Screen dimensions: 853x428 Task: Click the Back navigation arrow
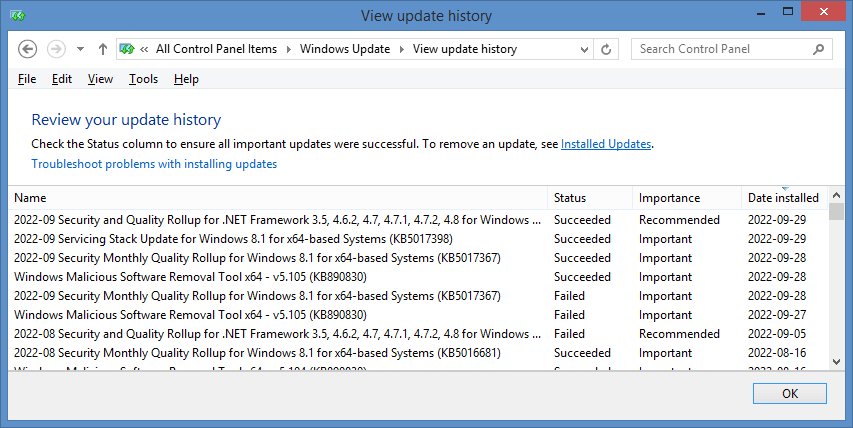(28, 49)
